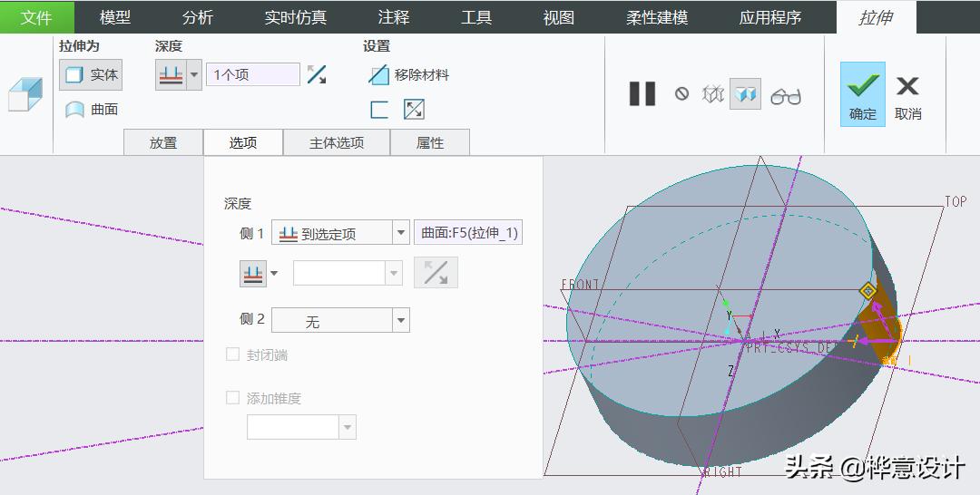Click the 1个项 depth reference field
The width and height of the screenshot is (980, 495).
pos(252,75)
